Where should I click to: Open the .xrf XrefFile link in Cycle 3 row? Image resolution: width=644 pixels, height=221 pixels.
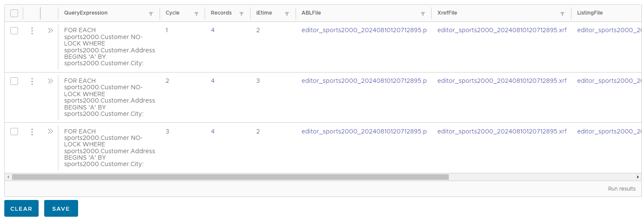502,131
